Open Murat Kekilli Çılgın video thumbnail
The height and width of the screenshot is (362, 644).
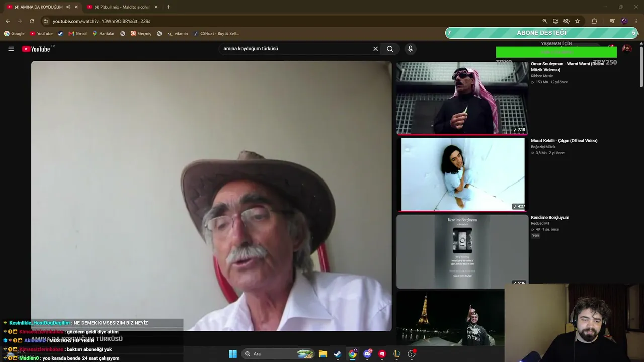click(x=462, y=174)
